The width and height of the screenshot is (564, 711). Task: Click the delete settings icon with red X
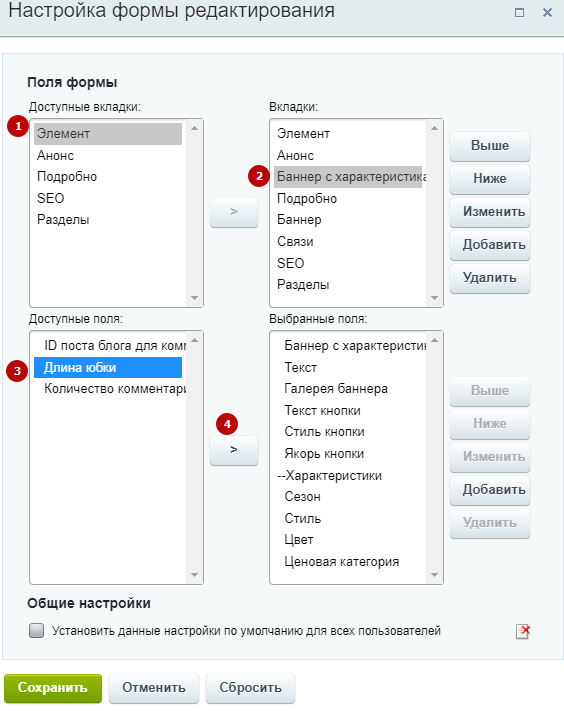(523, 631)
